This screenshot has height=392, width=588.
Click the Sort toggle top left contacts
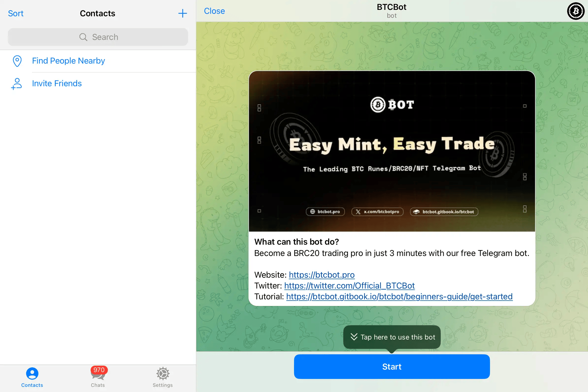[x=15, y=13]
